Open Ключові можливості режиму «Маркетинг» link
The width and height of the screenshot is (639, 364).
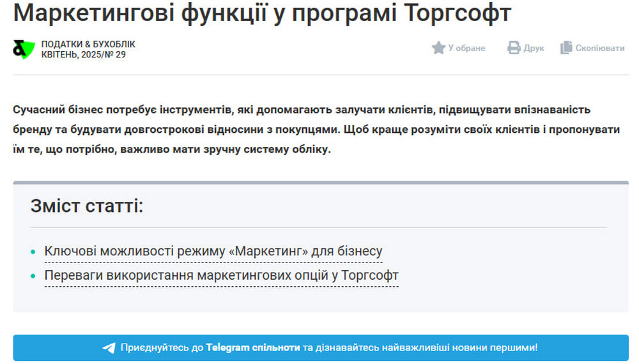click(x=213, y=251)
